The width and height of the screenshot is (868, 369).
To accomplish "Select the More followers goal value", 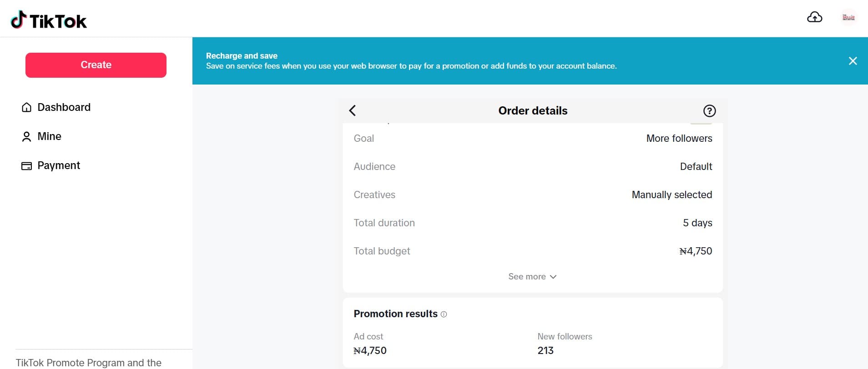I will click(679, 139).
